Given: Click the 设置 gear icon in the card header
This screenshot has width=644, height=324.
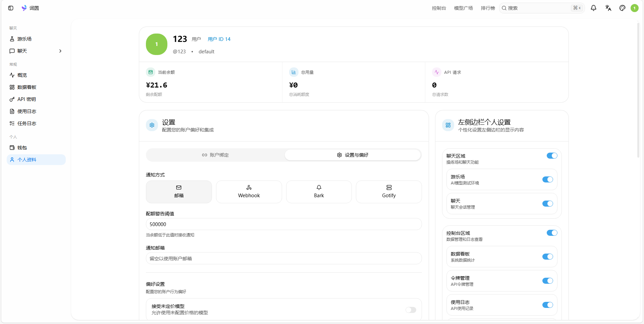Looking at the screenshot, I should click(x=152, y=125).
